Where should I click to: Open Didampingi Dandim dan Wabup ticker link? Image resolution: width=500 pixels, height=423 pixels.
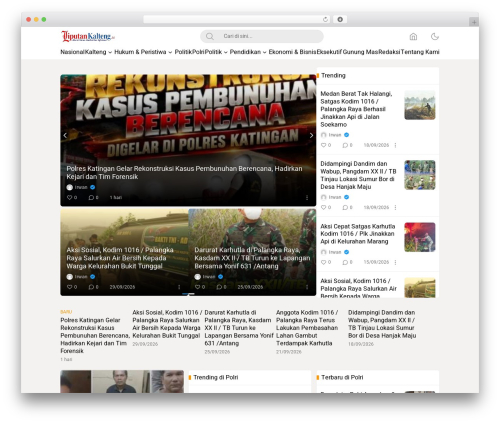[382, 324]
